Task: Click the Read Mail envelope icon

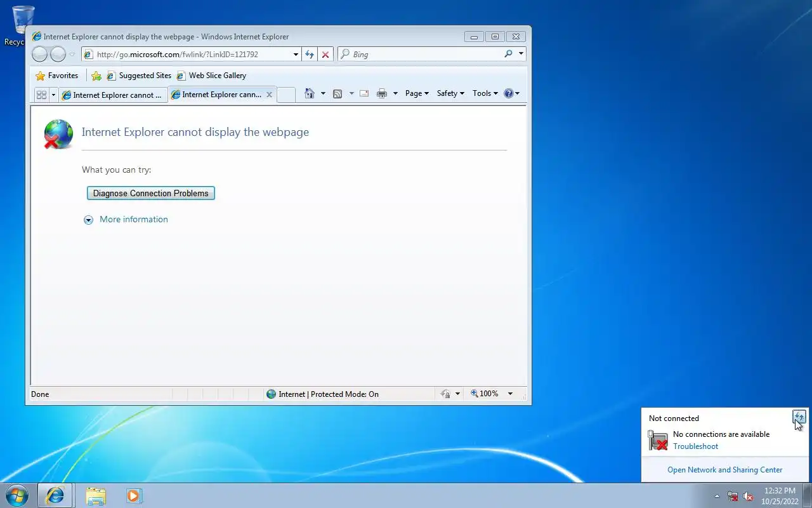Action: pos(364,93)
